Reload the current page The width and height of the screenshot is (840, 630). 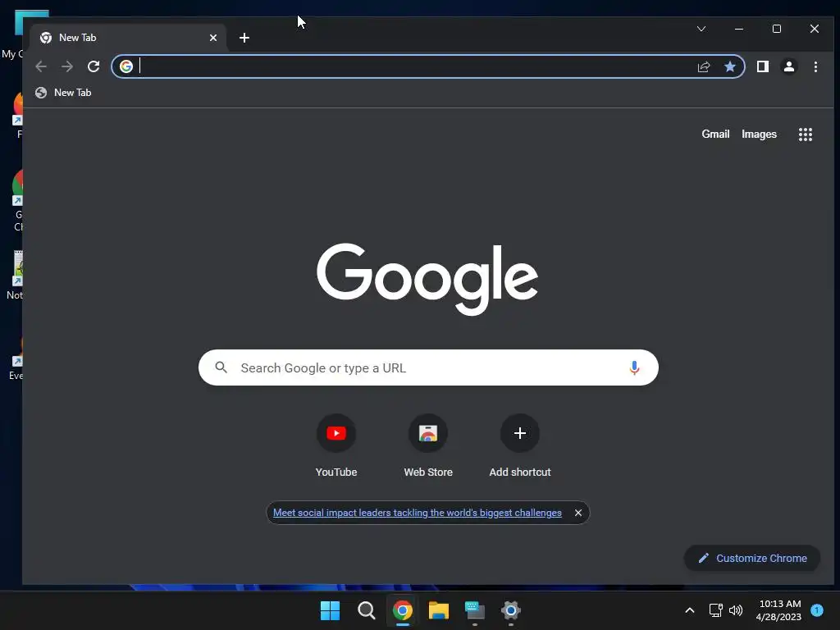tap(94, 66)
